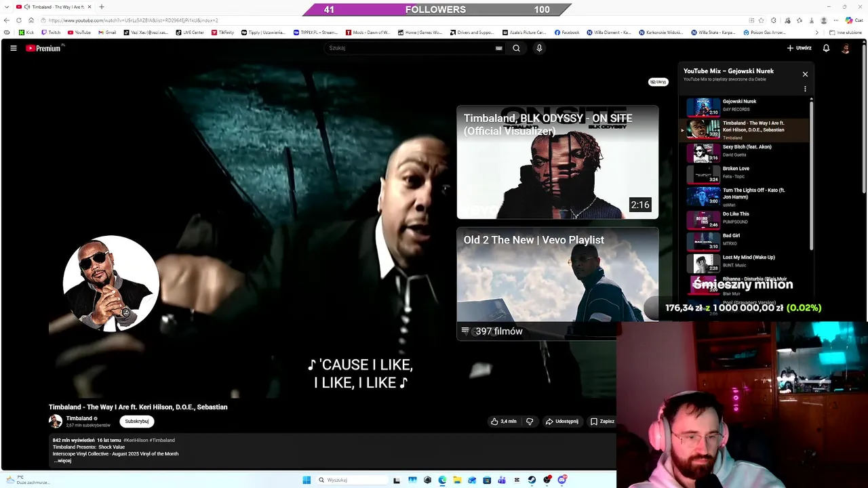Click the Ukryj hide endscreen button
The width and height of the screenshot is (868, 488).
pyautogui.click(x=658, y=82)
